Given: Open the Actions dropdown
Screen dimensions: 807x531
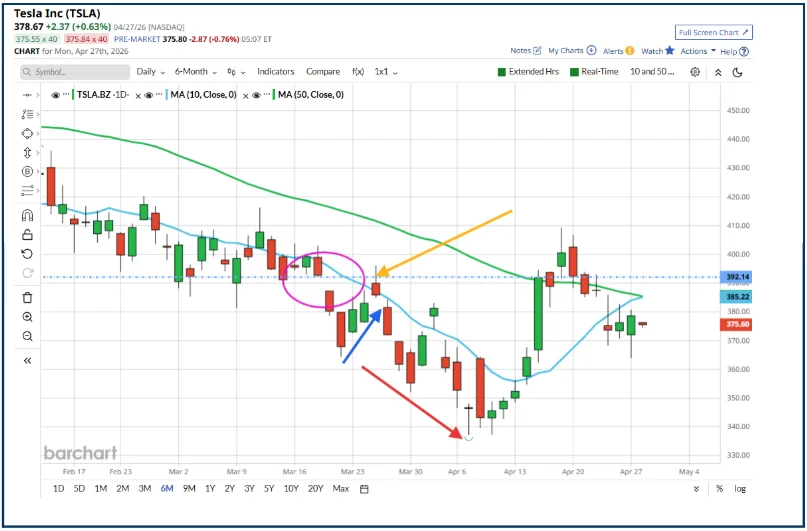Looking at the screenshot, I should point(698,51).
